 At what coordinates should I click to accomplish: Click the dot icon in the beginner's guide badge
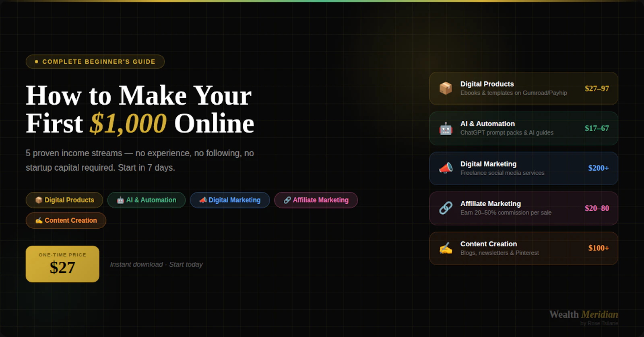(x=37, y=62)
